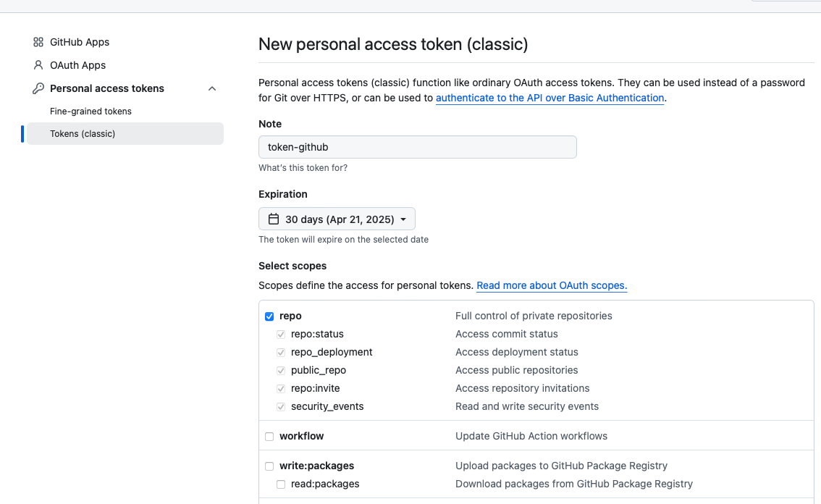Uncheck the repo scope checkbox
The image size is (821, 504).
coord(269,316)
